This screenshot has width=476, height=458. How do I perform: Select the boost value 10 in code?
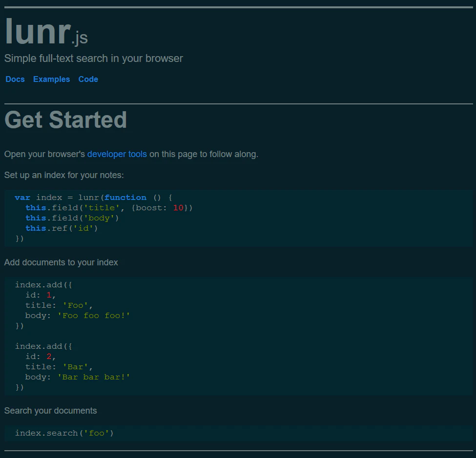coord(178,207)
